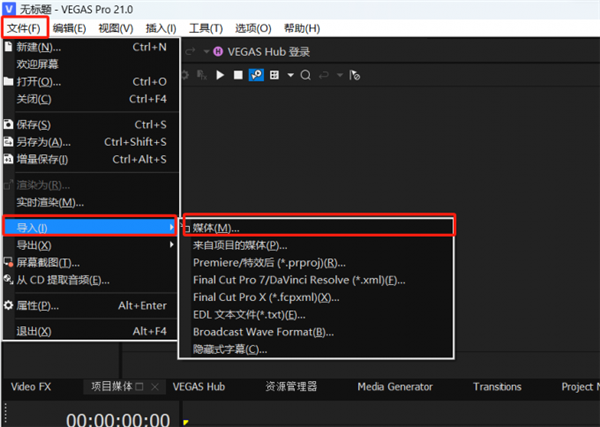Open the views dropdown arrow
The image size is (600, 427).
(290, 75)
